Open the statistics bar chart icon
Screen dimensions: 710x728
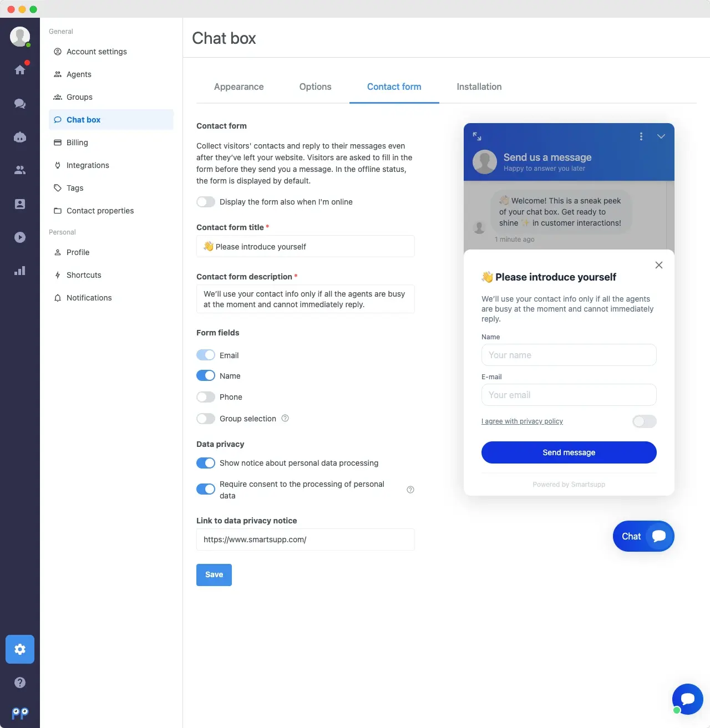20,271
